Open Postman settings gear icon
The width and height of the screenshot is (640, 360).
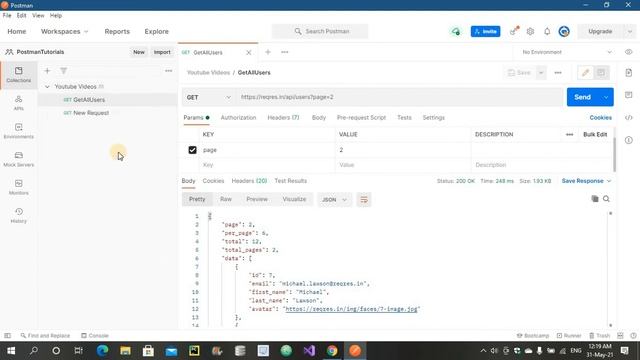tap(530, 31)
